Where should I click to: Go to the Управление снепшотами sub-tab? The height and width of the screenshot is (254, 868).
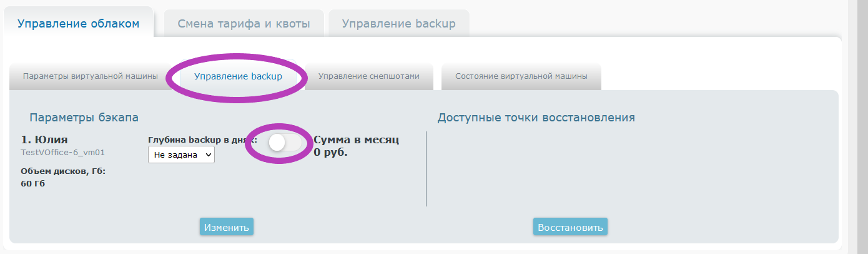[368, 76]
